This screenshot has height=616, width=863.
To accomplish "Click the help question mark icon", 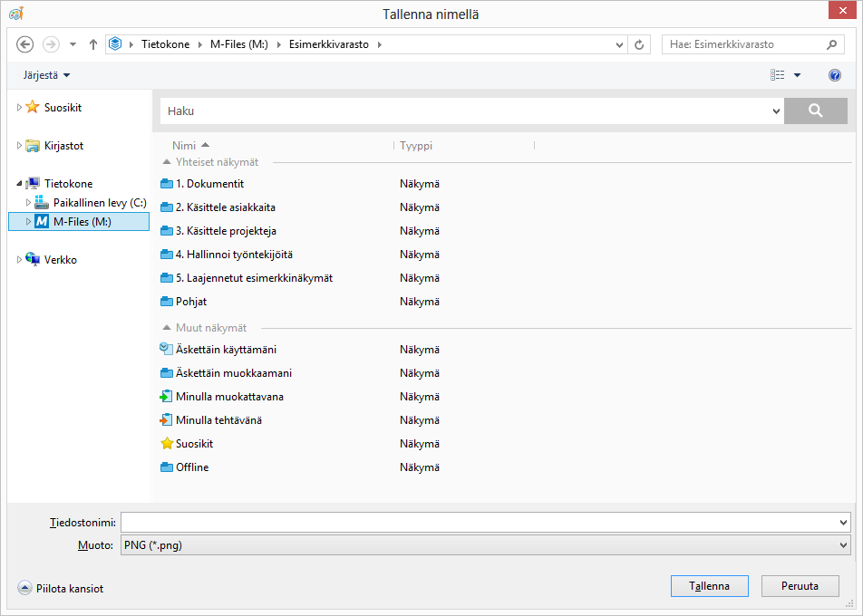I will [835, 75].
